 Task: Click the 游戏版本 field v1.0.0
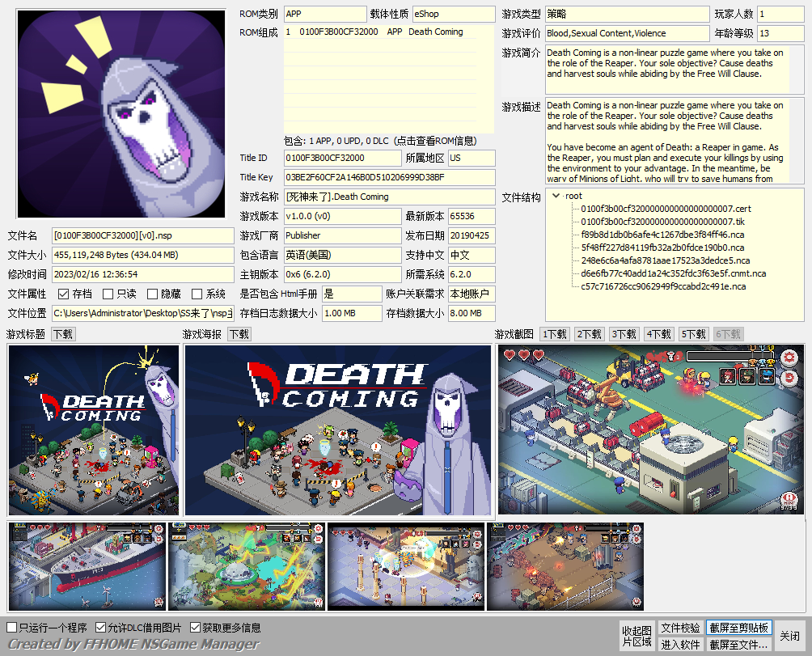pos(342,216)
